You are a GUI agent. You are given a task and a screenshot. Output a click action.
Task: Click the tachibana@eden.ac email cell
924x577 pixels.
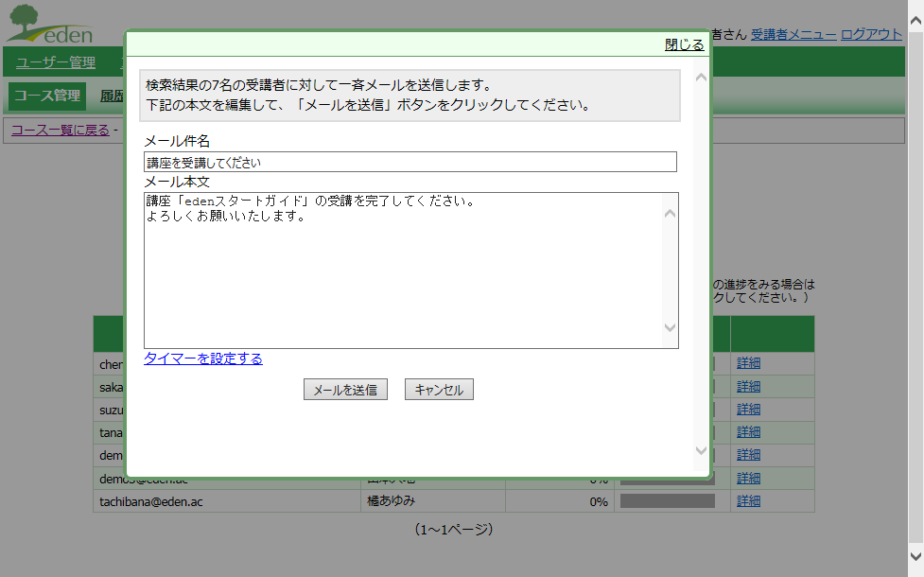pyautogui.click(x=227, y=501)
